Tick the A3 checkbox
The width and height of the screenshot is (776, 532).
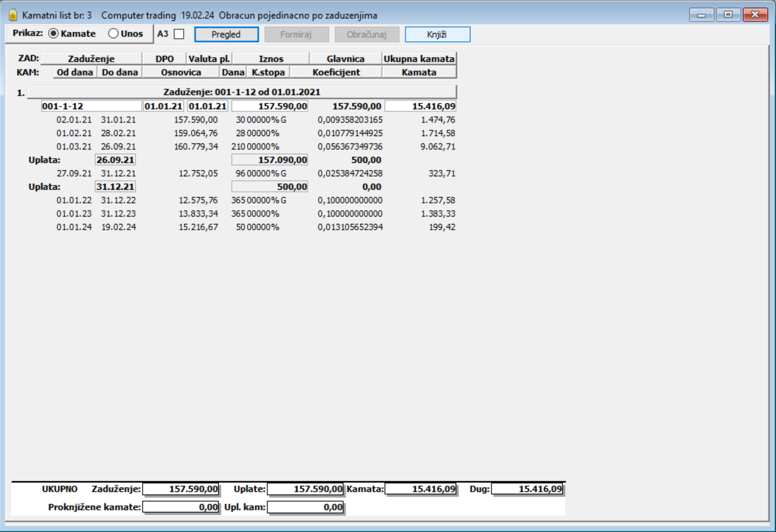pos(179,34)
